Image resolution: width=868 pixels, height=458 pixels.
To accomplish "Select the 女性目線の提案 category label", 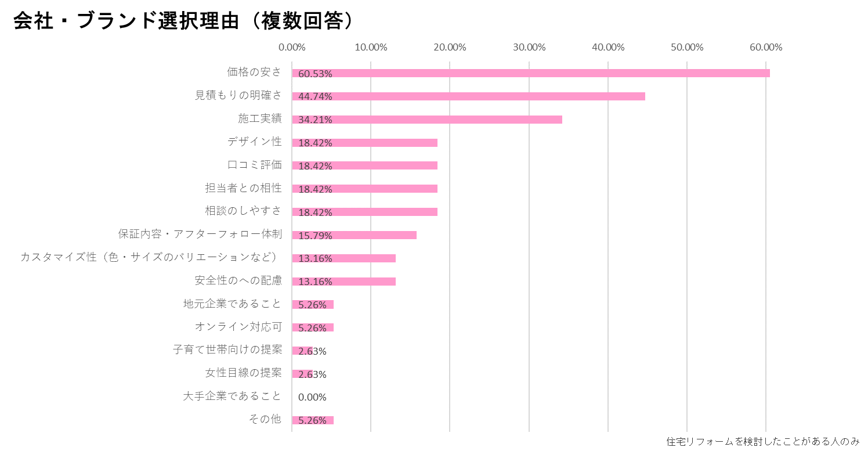I will point(244,373).
